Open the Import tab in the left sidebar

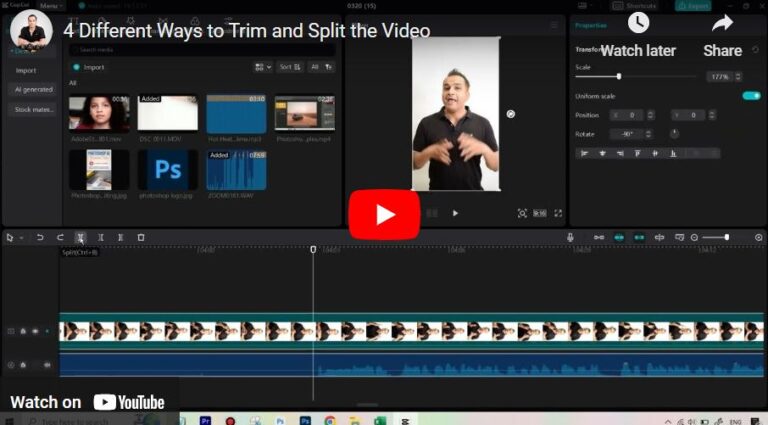[26, 71]
